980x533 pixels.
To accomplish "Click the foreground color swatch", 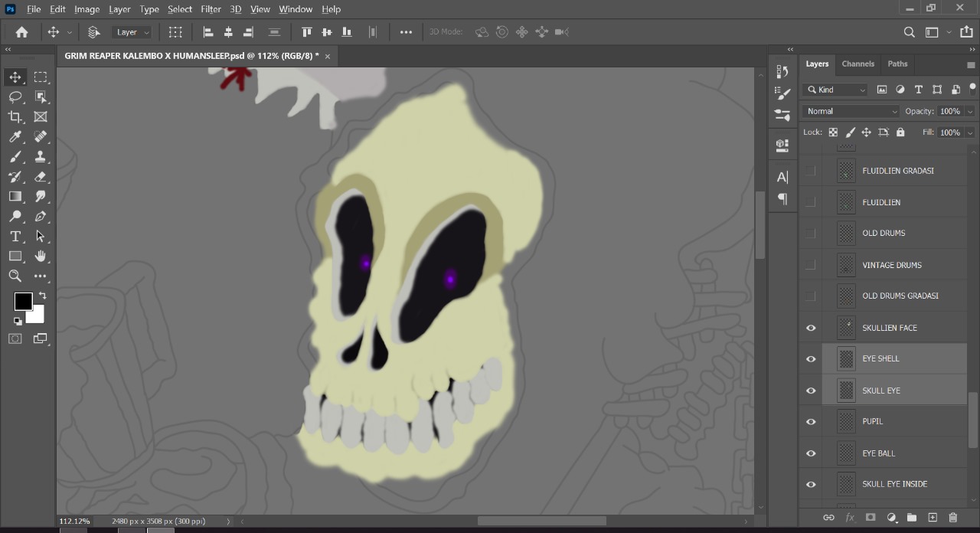I will click(23, 301).
